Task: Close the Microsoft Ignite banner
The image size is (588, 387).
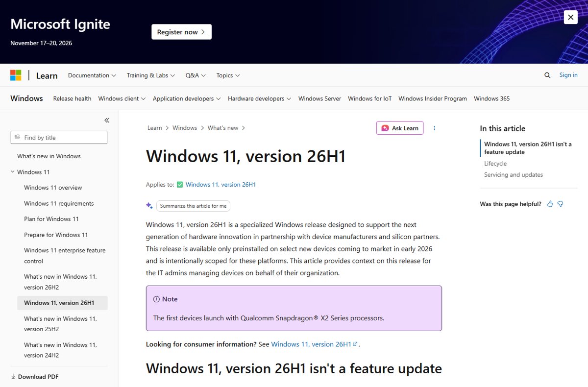Action: point(570,18)
